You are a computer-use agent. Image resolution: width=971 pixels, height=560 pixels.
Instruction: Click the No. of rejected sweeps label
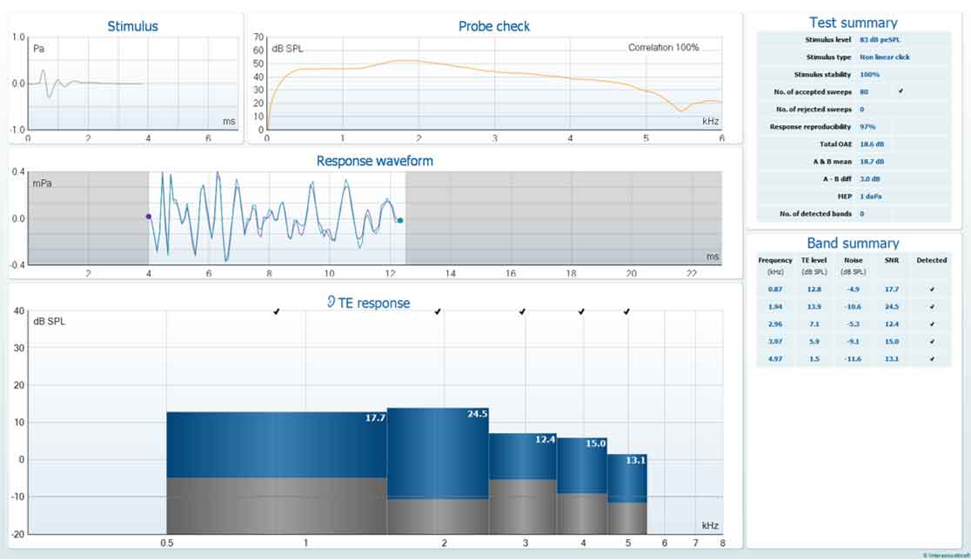[814, 109]
